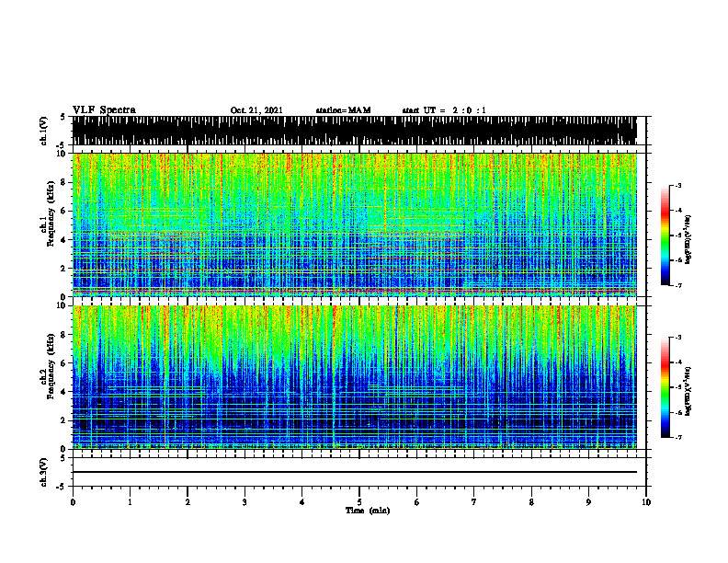Click the ch.1 "Frequency (kHz)" axis label
Viewport: 728px width, 563px height.
point(51,213)
